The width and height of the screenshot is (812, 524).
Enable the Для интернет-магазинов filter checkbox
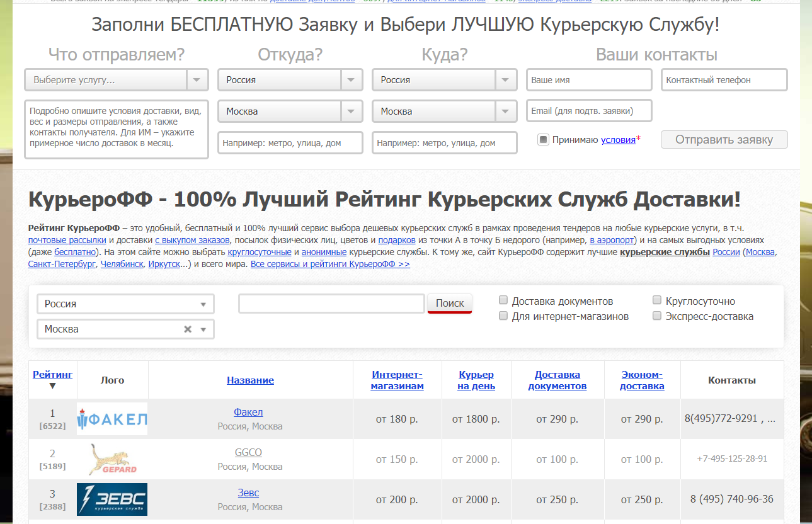click(503, 316)
